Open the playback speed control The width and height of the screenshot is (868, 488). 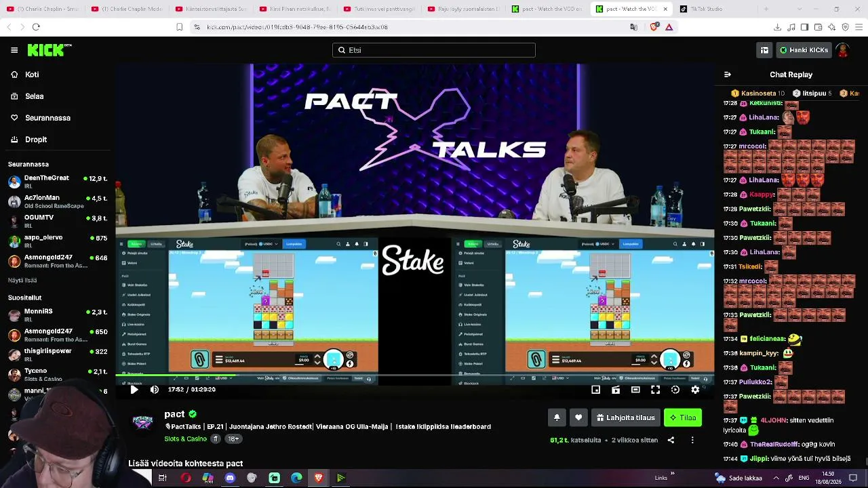pos(675,390)
